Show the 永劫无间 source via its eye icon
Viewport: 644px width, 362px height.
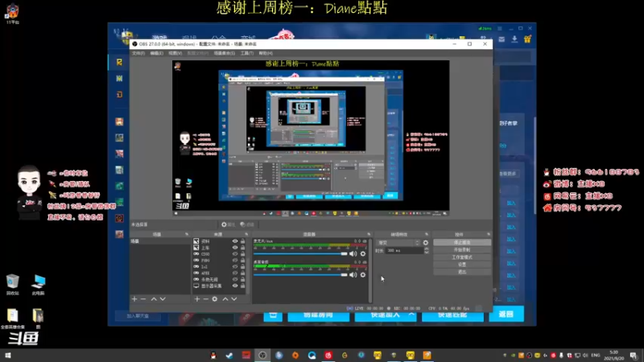tap(235, 279)
